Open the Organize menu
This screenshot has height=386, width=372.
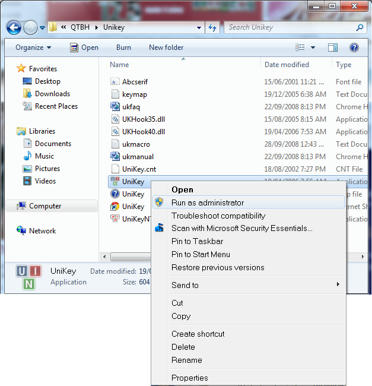click(x=33, y=48)
